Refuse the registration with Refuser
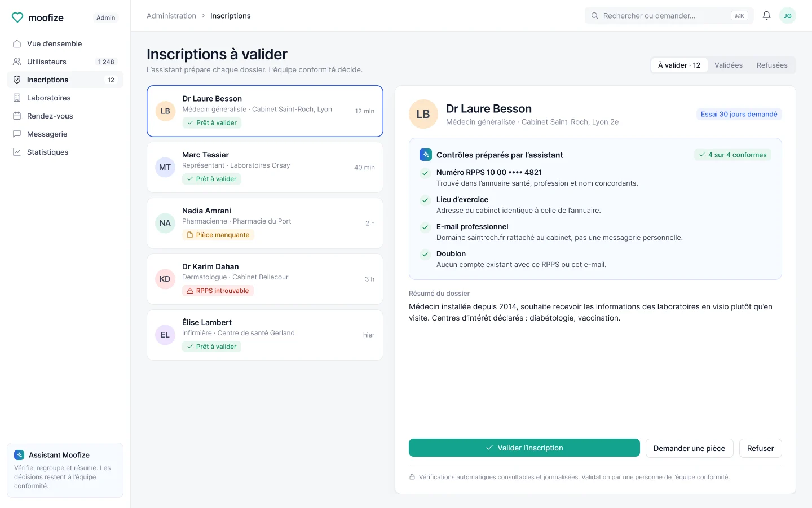The width and height of the screenshot is (812, 508). [x=760, y=448]
